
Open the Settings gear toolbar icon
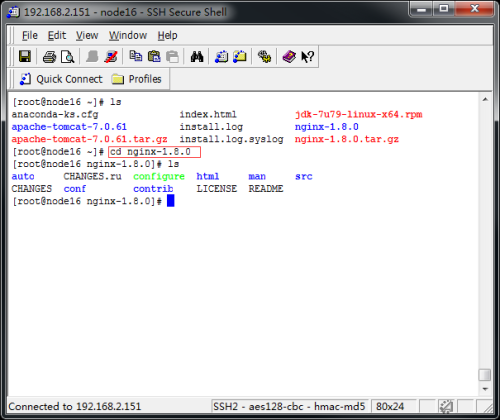(x=264, y=57)
